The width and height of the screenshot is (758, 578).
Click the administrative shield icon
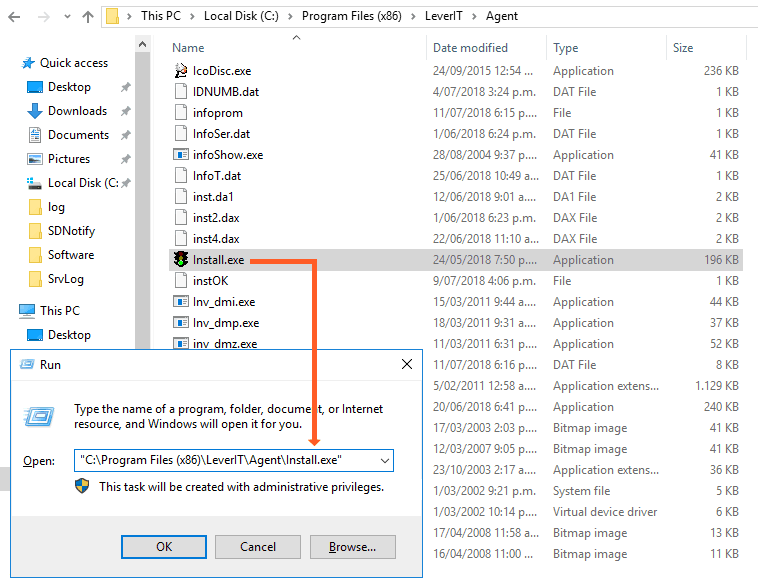click(82, 486)
